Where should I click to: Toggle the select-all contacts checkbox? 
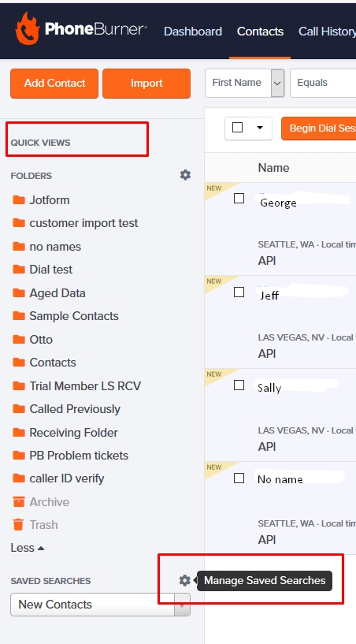click(x=237, y=128)
